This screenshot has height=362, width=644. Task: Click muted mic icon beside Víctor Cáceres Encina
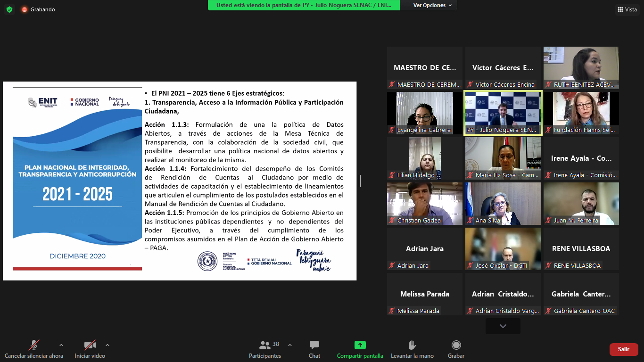[470, 85]
